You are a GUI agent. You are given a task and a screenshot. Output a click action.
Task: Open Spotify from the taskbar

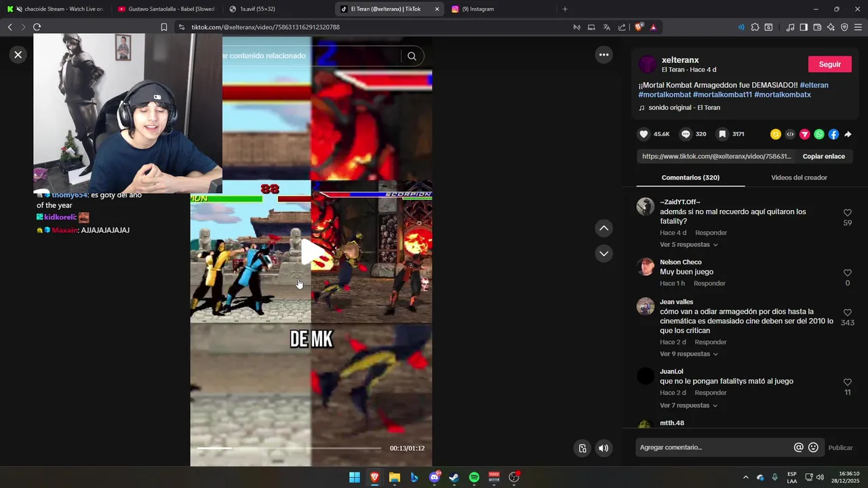click(x=474, y=477)
